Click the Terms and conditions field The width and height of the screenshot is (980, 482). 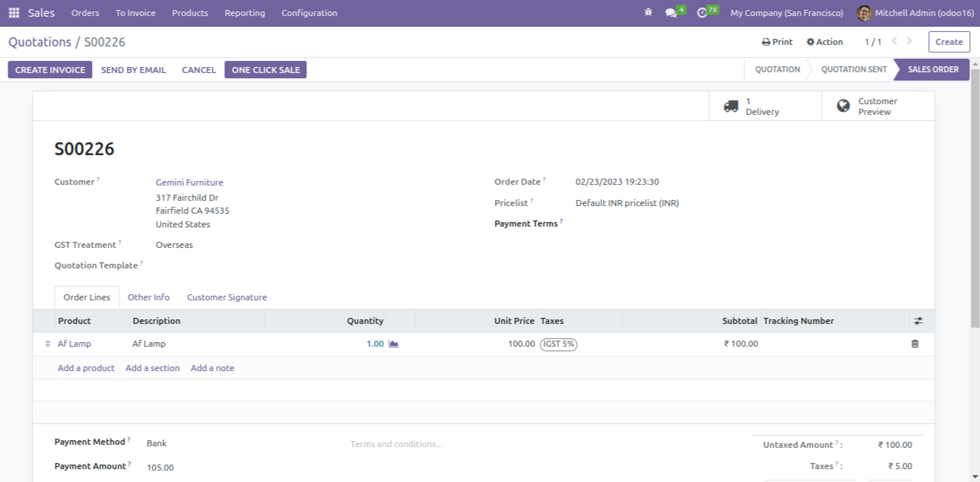click(396, 444)
